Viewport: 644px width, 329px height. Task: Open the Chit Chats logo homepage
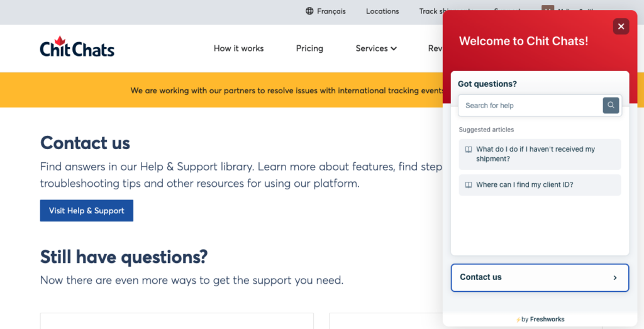(x=77, y=47)
